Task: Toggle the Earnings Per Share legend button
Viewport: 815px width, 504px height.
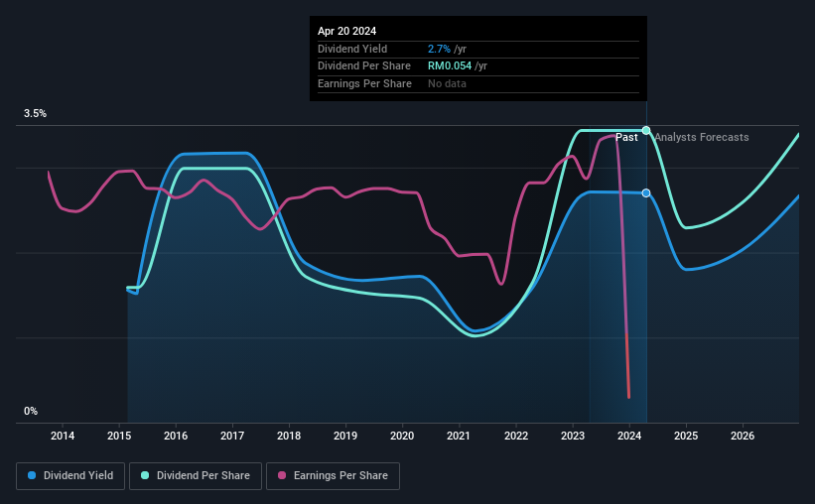Action: click(x=333, y=476)
